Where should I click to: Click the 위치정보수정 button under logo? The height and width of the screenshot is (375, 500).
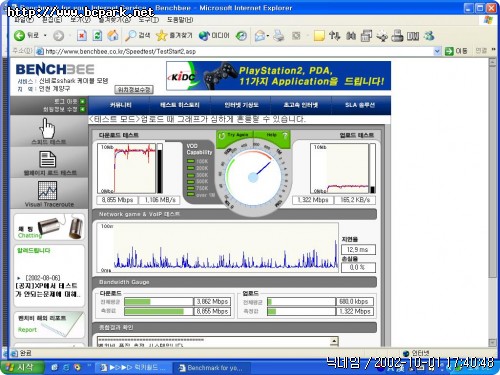134,89
